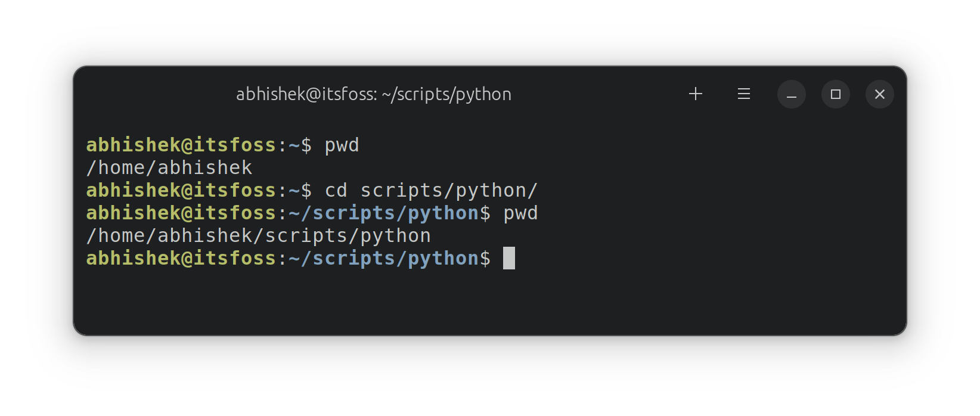Viewport: 980px width, 416px height.
Task: Click the second pwd command text
Action: pyautogui.click(x=520, y=212)
